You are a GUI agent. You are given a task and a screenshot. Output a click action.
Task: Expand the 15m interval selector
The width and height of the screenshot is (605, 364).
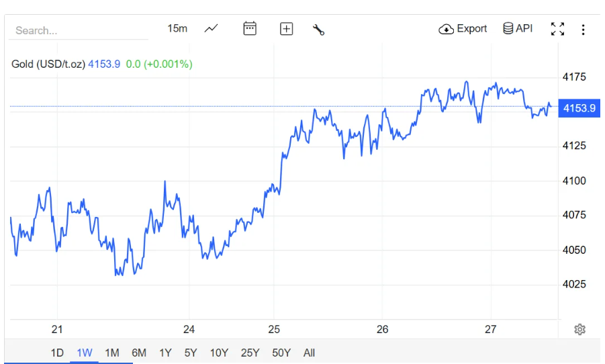tap(177, 28)
